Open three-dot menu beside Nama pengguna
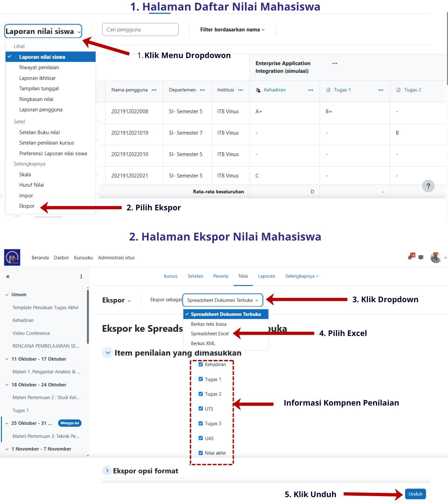The height and width of the screenshot is (504, 448). click(x=154, y=90)
